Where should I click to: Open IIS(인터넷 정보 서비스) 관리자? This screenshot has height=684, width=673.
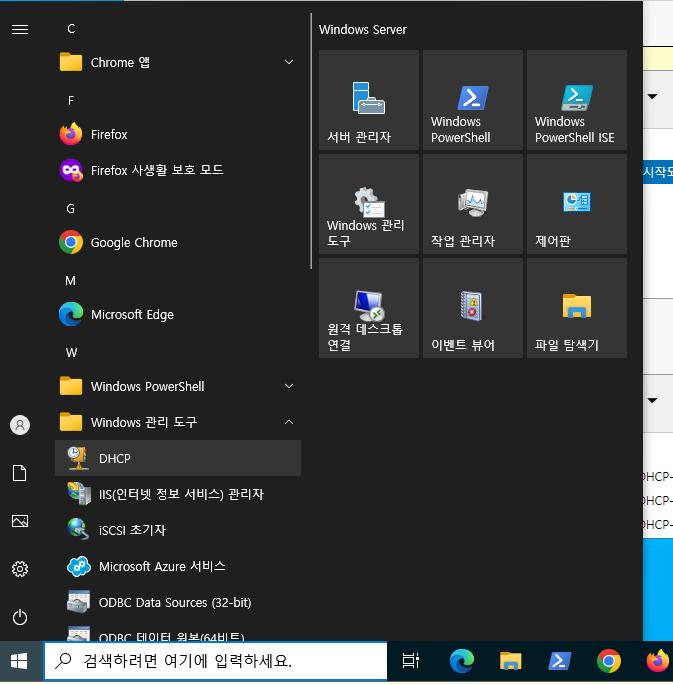tap(178, 494)
